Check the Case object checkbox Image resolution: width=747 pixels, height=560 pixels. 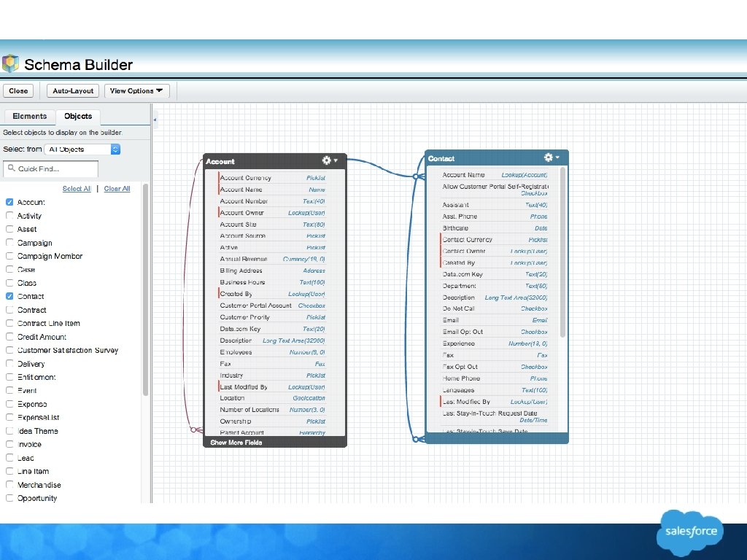pos(9,269)
